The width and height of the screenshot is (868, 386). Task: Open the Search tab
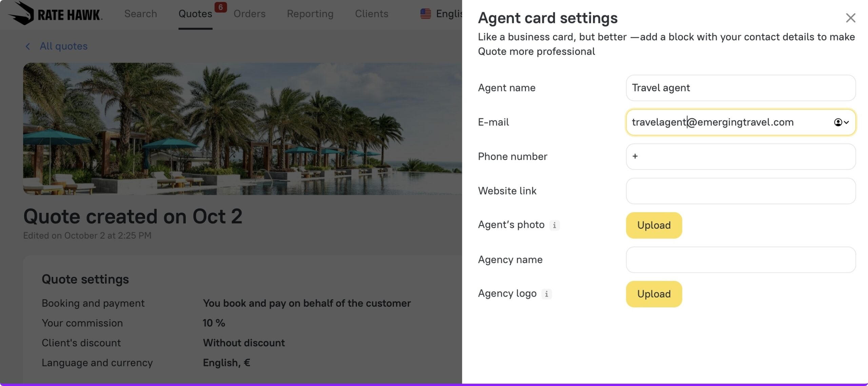pos(140,14)
